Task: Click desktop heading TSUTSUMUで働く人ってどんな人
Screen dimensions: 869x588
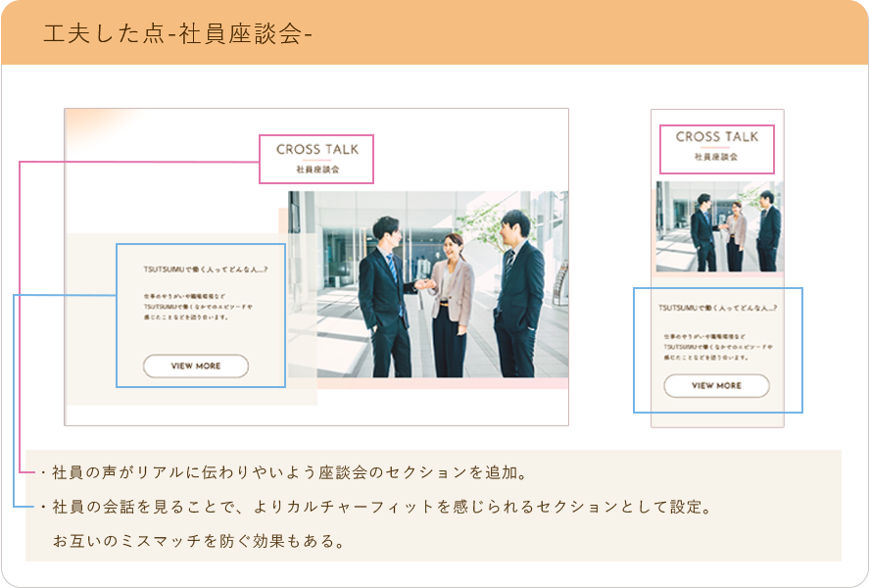Action: 206,269
